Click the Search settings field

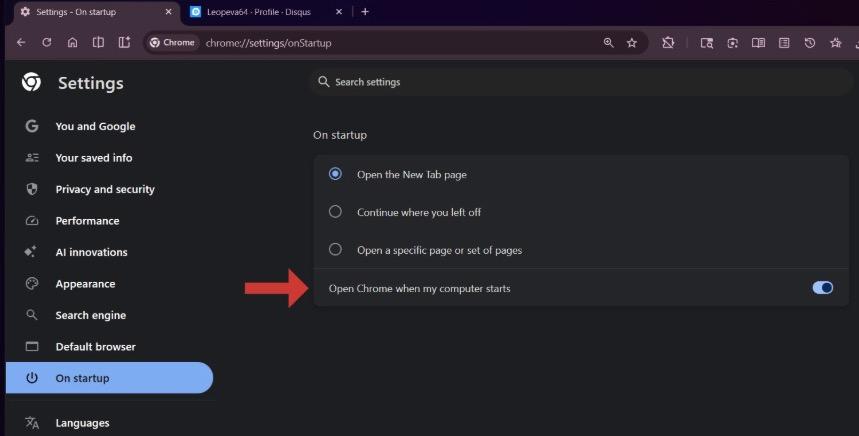(580, 82)
